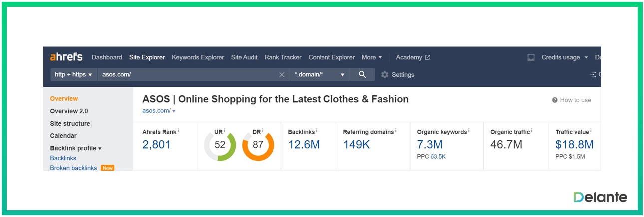This screenshot has width=644, height=217.
Task: Open Keywords Explorer
Action: (x=198, y=57)
